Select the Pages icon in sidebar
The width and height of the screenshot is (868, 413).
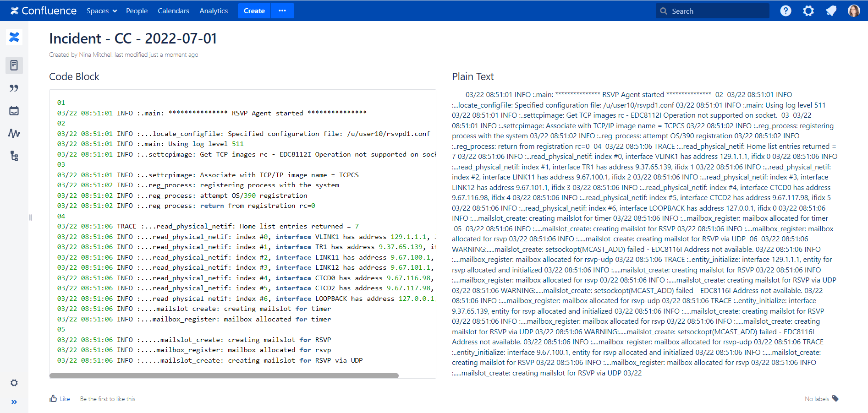click(x=14, y=65)
